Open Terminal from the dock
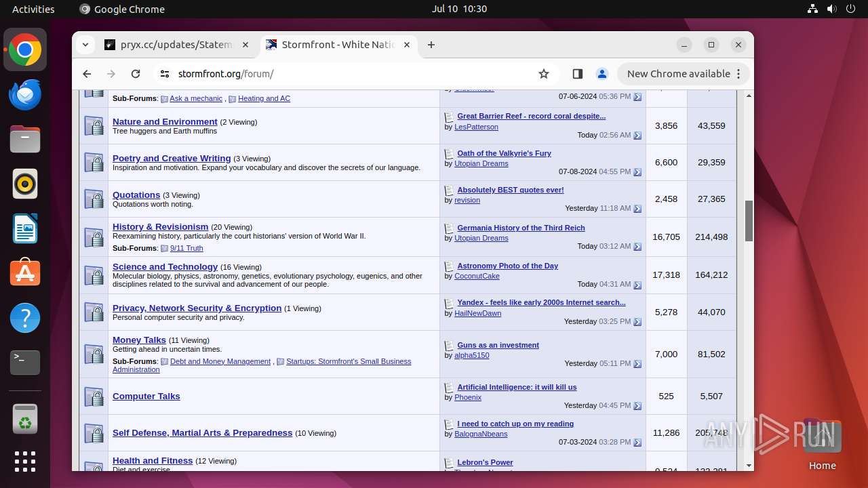The width and height of the screenshot is (868, 488). coord(25,363)
